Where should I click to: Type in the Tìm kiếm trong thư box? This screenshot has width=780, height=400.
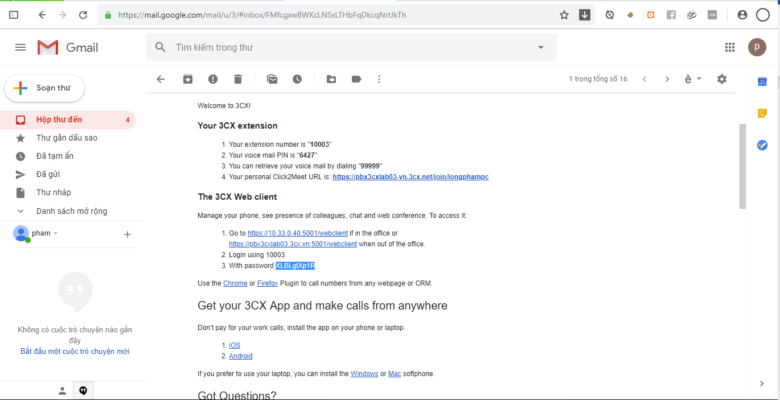point(351,47)
